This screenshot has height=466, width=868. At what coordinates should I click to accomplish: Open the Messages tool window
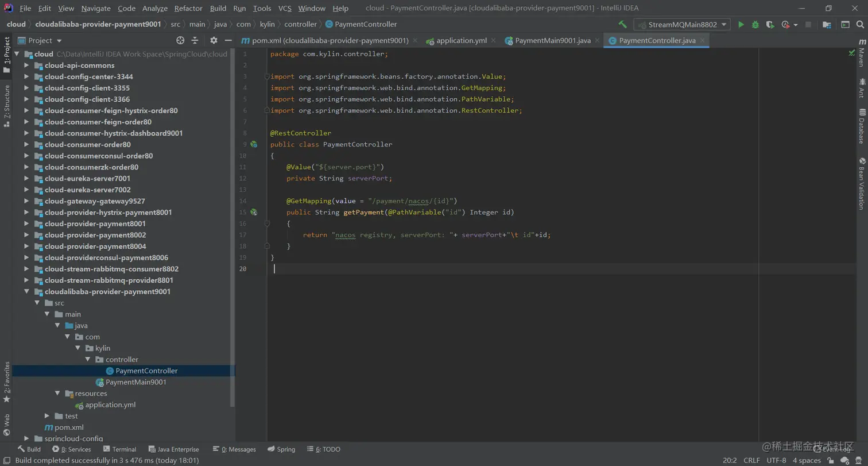(234, 449)
